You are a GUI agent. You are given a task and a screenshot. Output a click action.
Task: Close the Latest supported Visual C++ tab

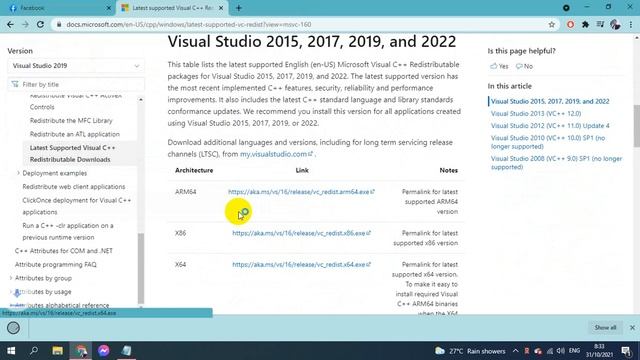(221, 8)
